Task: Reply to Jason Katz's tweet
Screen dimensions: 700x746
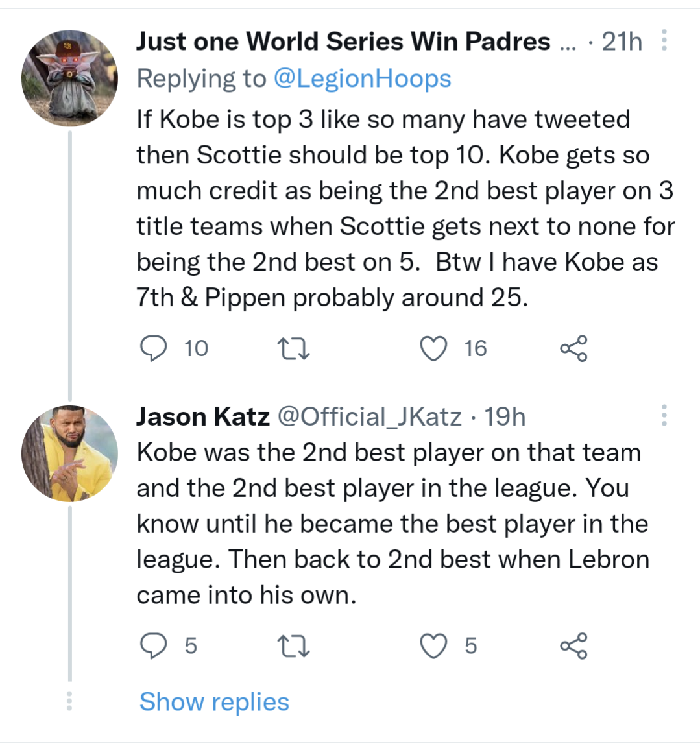Action: [155, 645]
